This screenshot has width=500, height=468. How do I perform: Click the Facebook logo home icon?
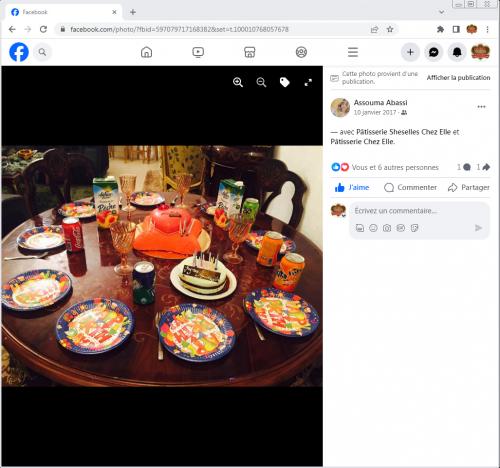(x=19, y=52)
